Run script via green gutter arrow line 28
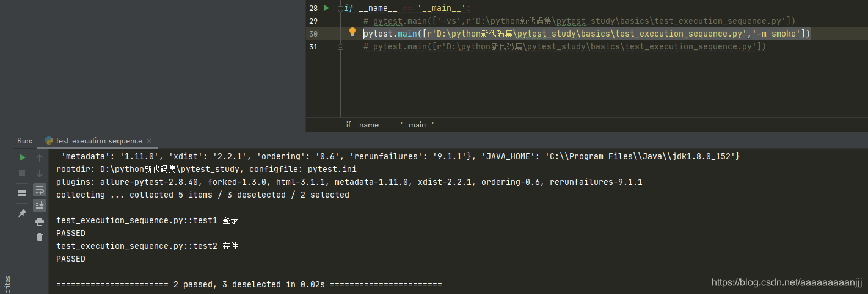868x294 pixels. (327, 8)
